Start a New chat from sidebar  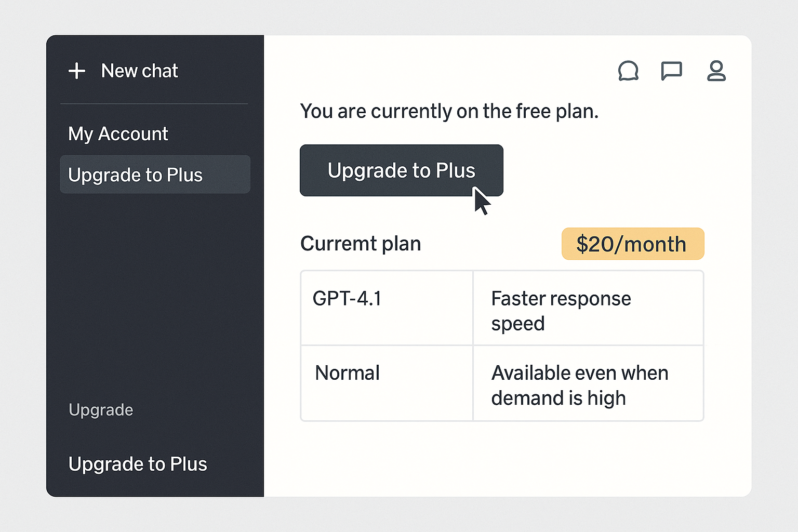[123, 71]
